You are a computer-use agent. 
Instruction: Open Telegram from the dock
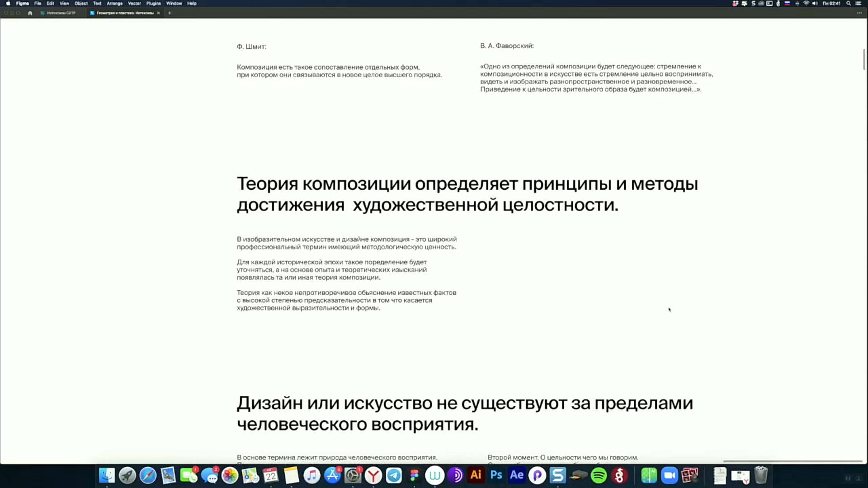point(394,475)
